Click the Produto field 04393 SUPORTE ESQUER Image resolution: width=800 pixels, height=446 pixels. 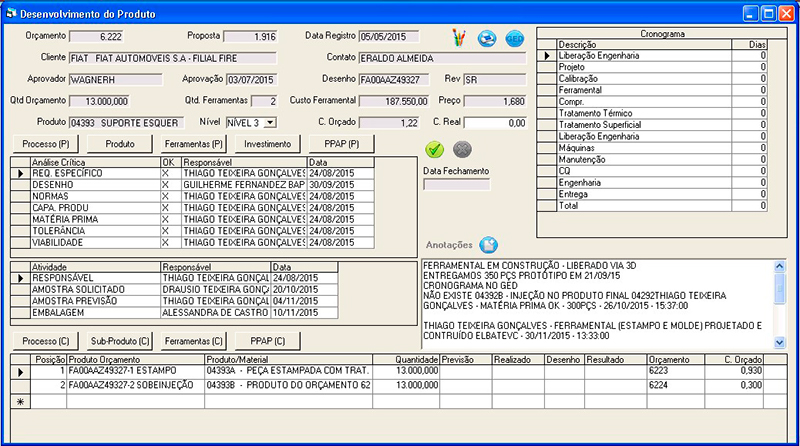pos(126,123)
